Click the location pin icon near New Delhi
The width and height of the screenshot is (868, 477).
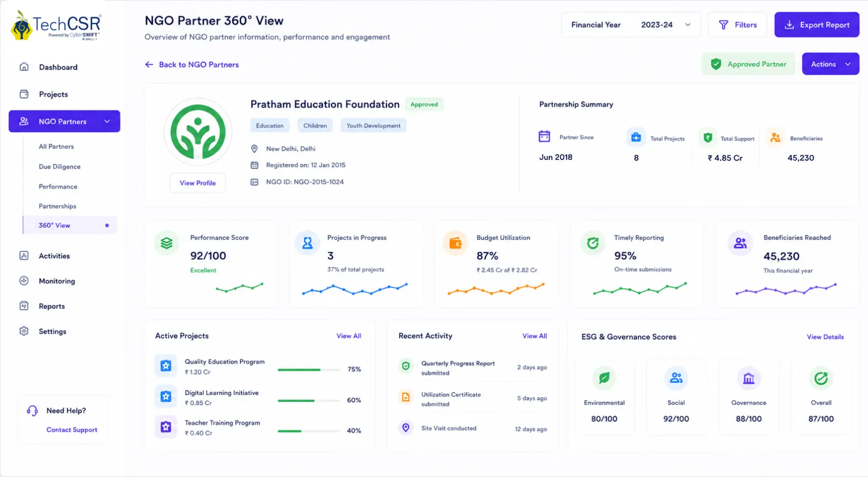tap(254, 149)
